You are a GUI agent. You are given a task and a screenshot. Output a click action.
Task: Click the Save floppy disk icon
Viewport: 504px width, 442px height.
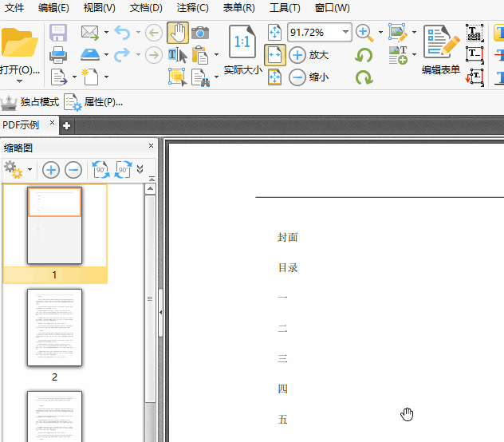tap(58, 33)
